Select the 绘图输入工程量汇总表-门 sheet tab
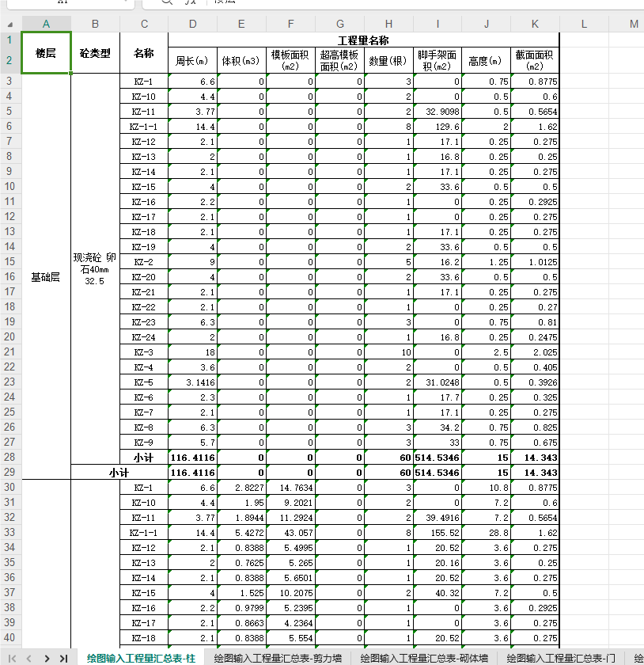644x665 pixels. point(561,658)
